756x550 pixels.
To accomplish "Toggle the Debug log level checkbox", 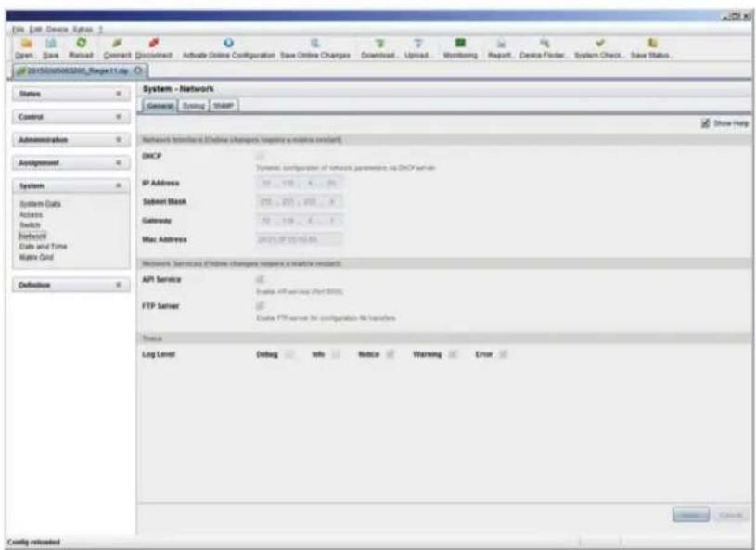I will click(289, 354).
